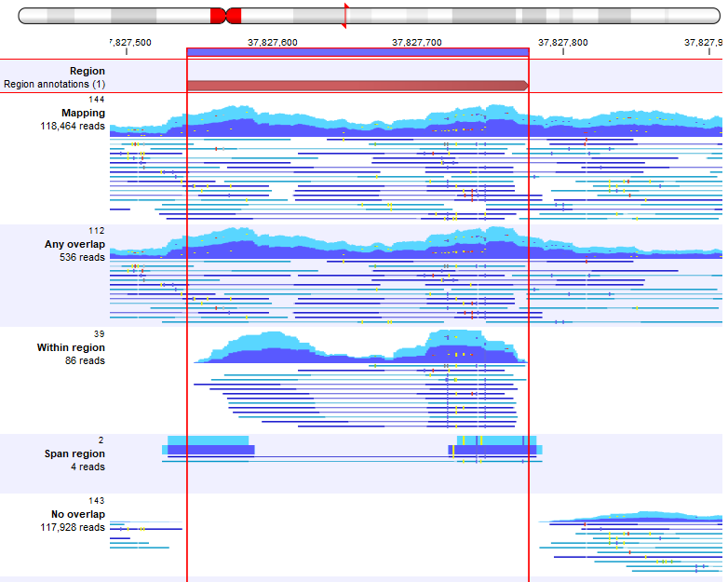728x582 pixels.
Task: Click right coverage block in Span region track
Action: coord(495,446)
